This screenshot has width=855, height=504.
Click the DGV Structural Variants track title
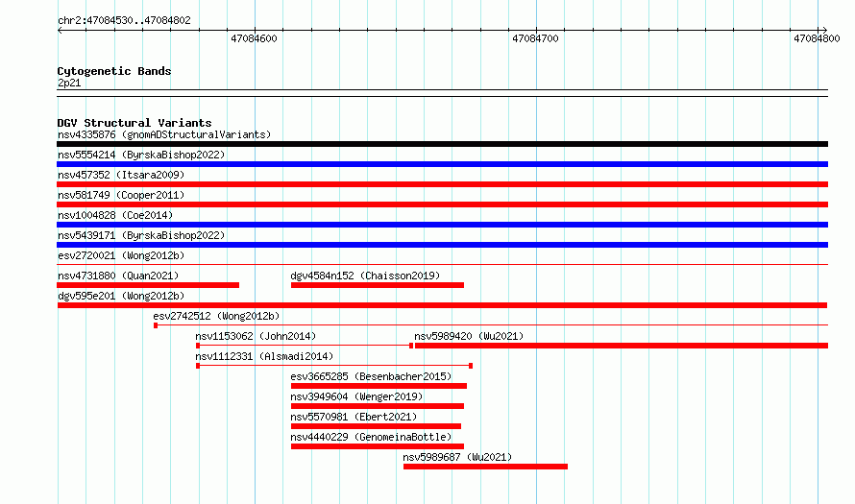point(134,123)
